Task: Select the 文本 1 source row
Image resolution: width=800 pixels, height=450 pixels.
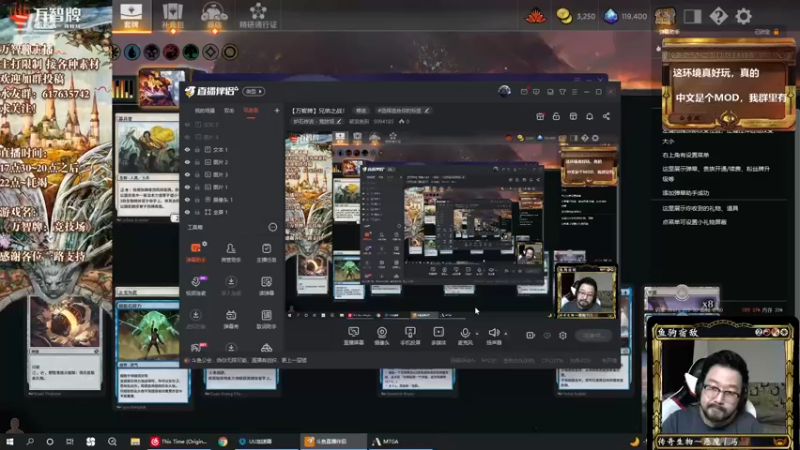Action: [x=231, y=150]
